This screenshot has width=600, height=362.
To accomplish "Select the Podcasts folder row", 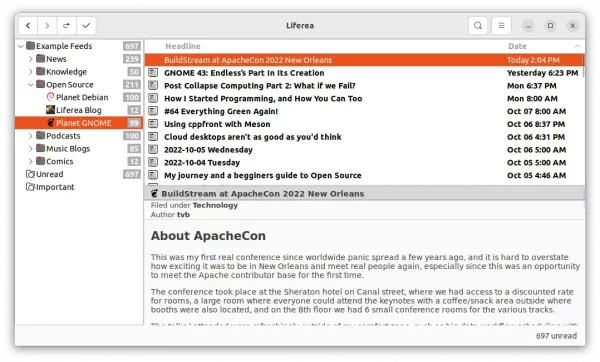I will 79,136.
